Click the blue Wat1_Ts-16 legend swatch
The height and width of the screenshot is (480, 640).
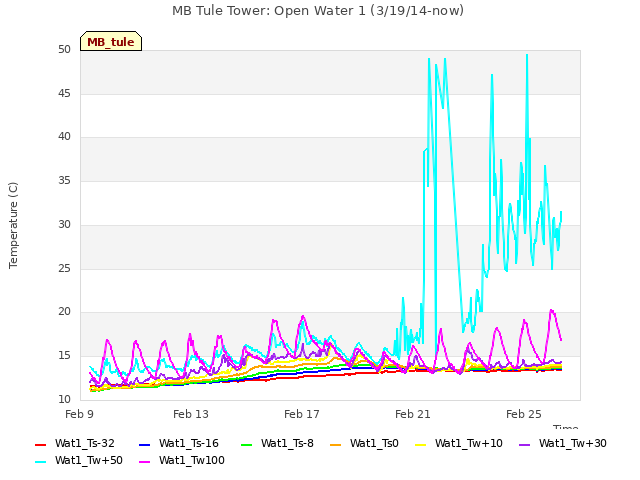click(x=144, y=444)
